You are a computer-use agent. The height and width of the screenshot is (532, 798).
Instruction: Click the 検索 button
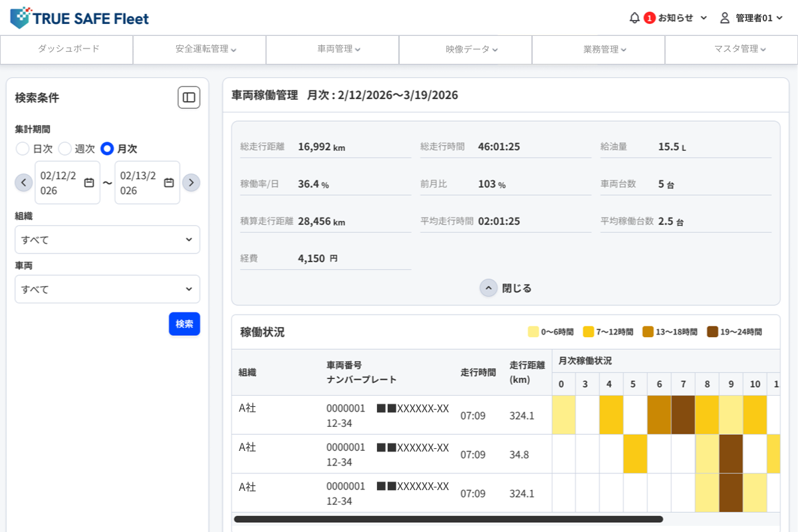pos(184,324)
